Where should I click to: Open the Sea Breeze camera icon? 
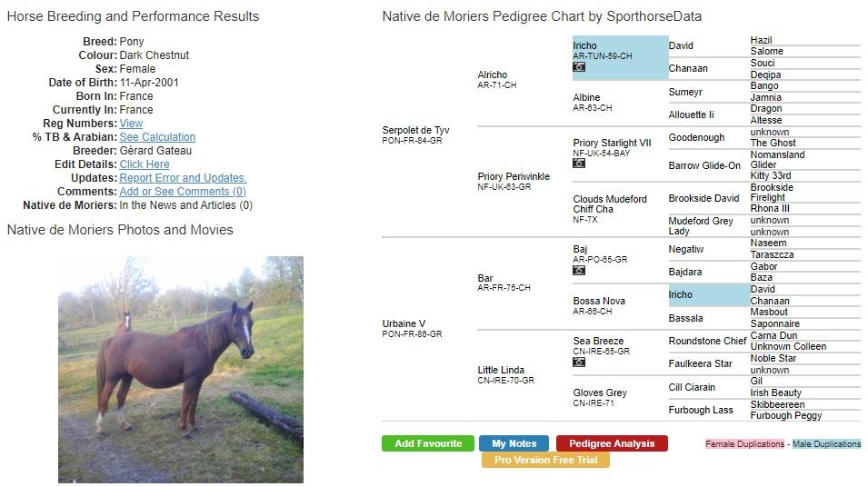tap(579, 362)
